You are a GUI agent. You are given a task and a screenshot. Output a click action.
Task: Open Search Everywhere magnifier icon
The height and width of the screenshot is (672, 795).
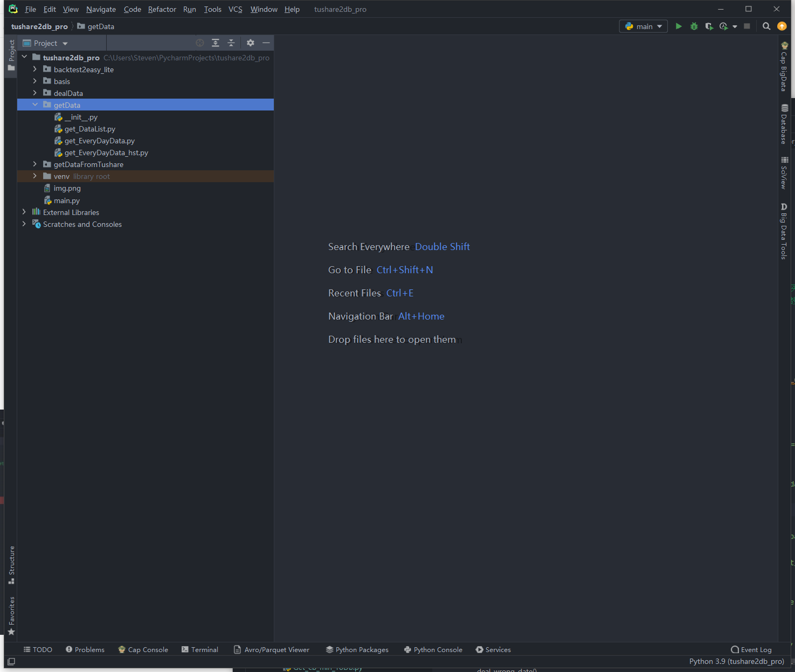(x=766, y=26)
